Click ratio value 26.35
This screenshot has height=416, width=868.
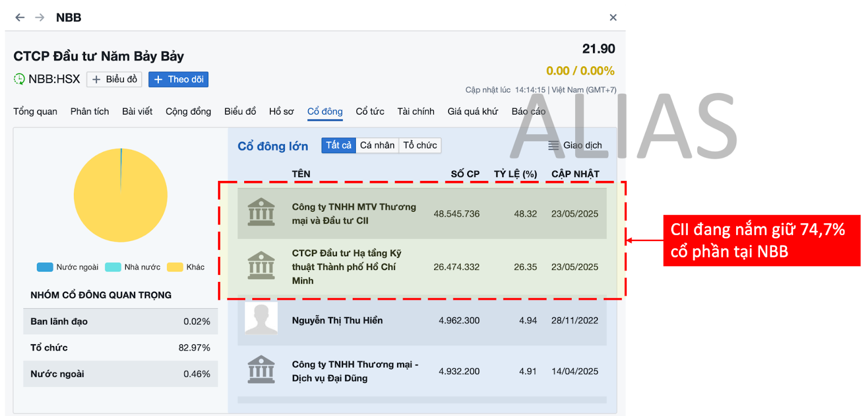pyautogui.click(x=526, y=267)
